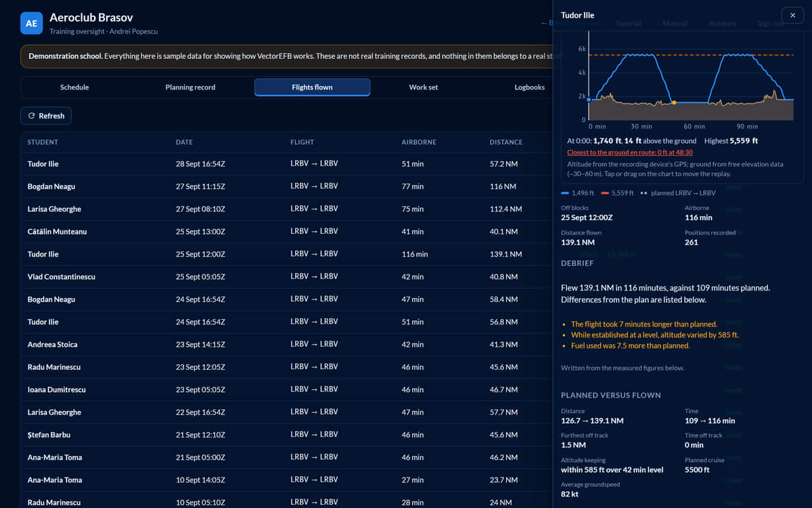Select the Ștefan Barbu student row
Viewport: 812px width, 508px height.
(286, 435)
